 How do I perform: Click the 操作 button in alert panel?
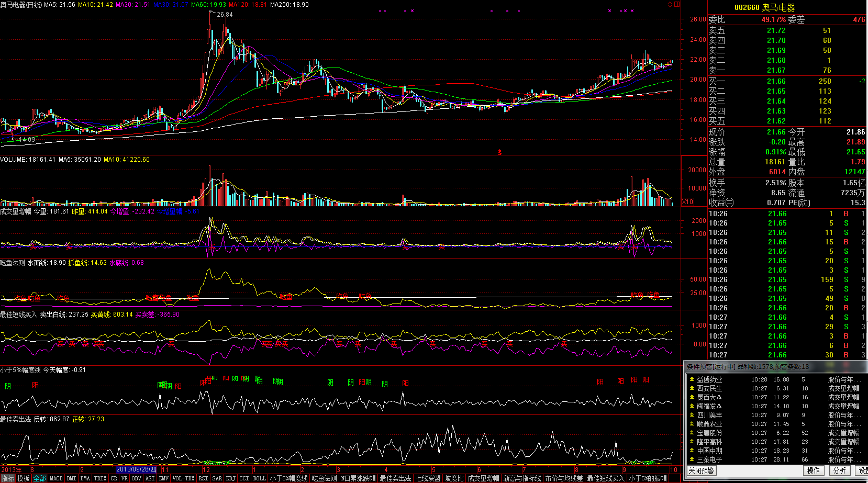[x=813, y=470]
